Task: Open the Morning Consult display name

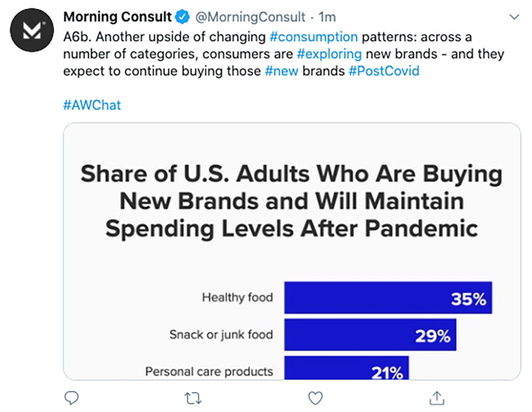Action: point(117,17)
